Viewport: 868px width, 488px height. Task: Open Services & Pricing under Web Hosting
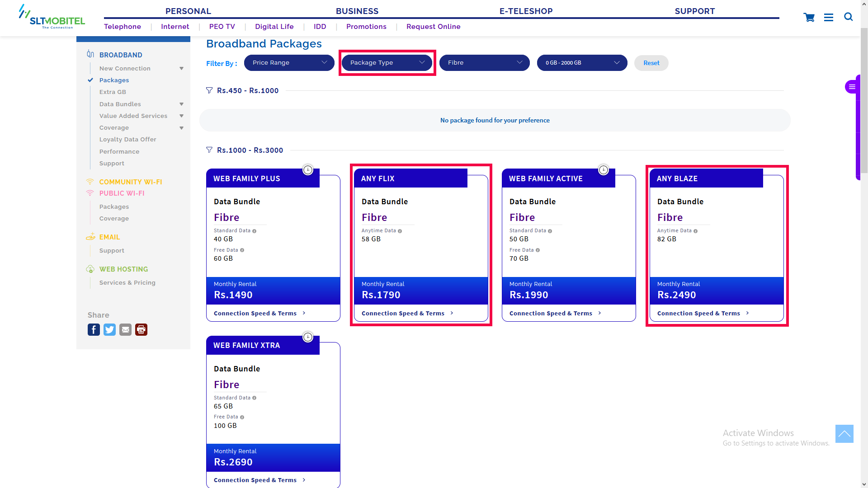pyautogui.click(x=127, y=283)
